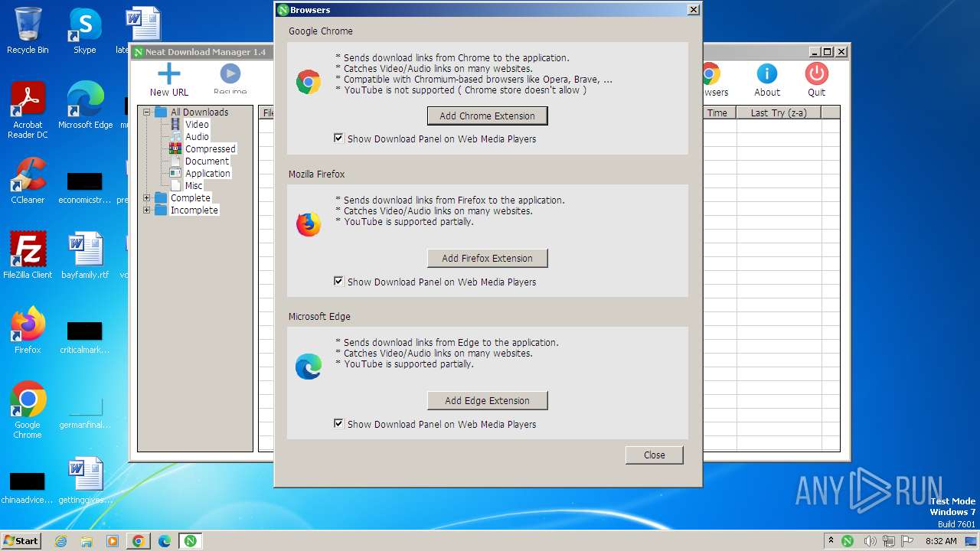The width and height of the screenshot is (980, 551).
Task: Expand the Complete tree node
Action: pos(147,197)
